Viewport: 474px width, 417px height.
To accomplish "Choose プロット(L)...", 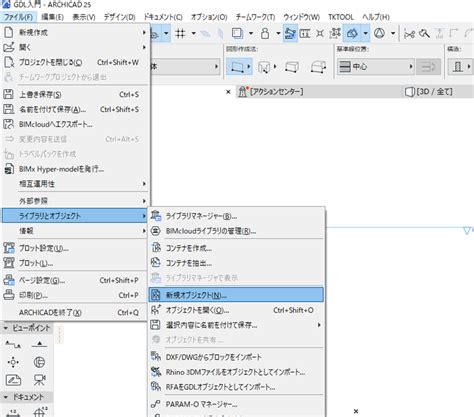I will [x=75, y=263].
